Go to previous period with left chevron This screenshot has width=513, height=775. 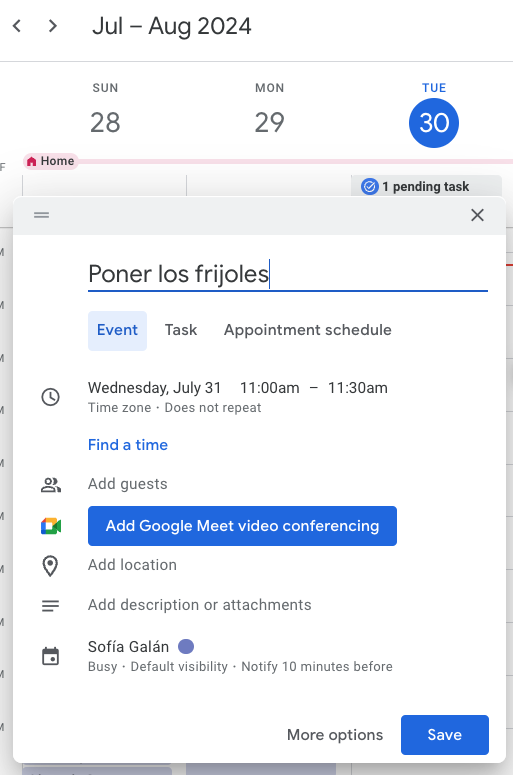(x=17, y=26)
